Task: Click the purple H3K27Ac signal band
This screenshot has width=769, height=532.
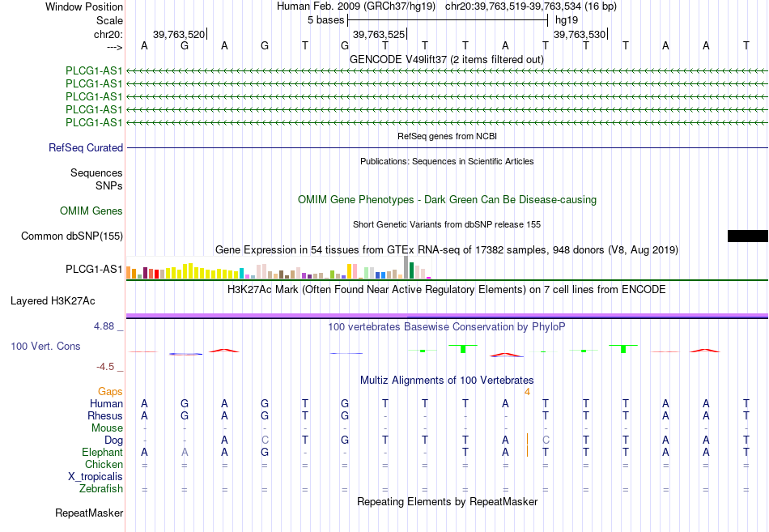Action: click(447, 316)
